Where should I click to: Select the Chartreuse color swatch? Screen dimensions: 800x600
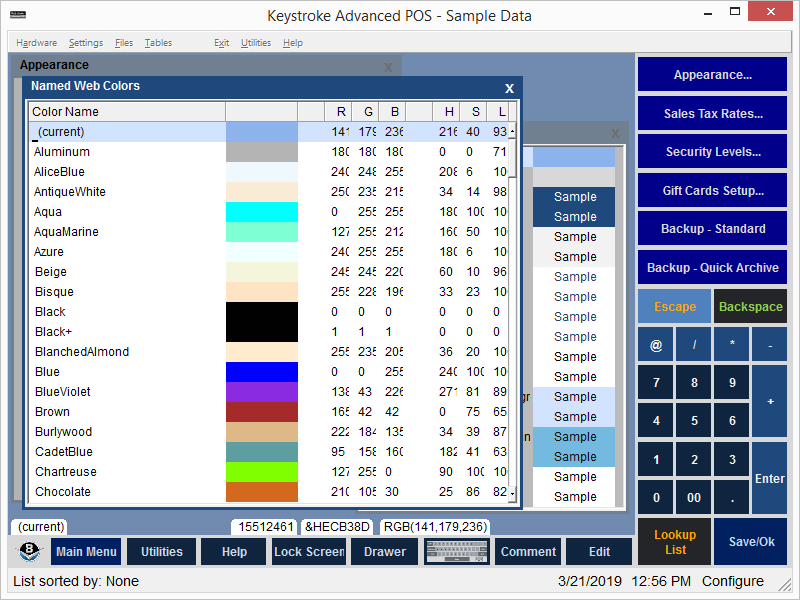[x=261, y=472]
